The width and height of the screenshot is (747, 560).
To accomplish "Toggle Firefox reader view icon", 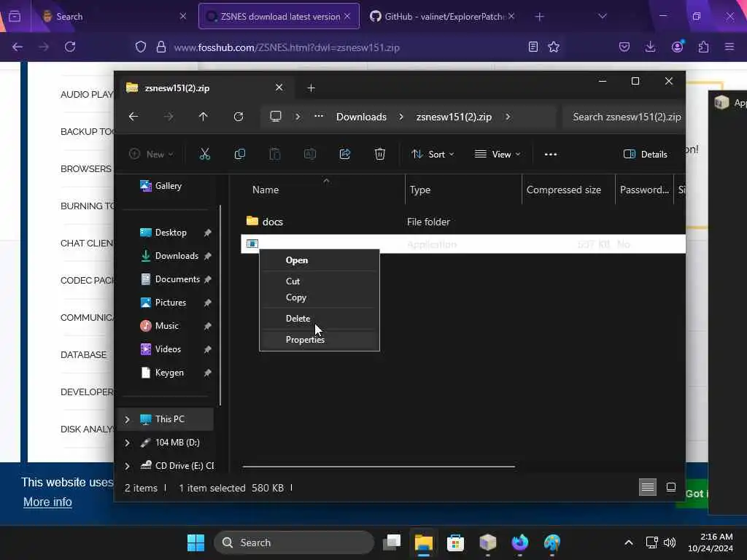I will point(533,47).
